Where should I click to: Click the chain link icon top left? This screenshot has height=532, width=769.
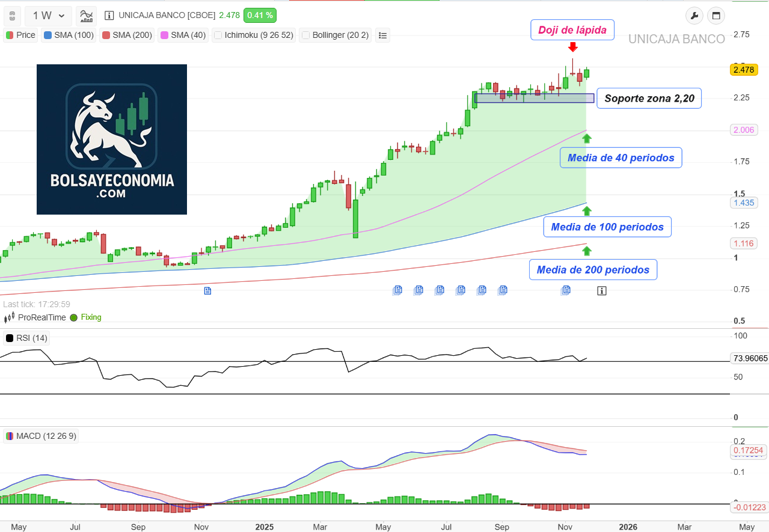coord(12,15)
